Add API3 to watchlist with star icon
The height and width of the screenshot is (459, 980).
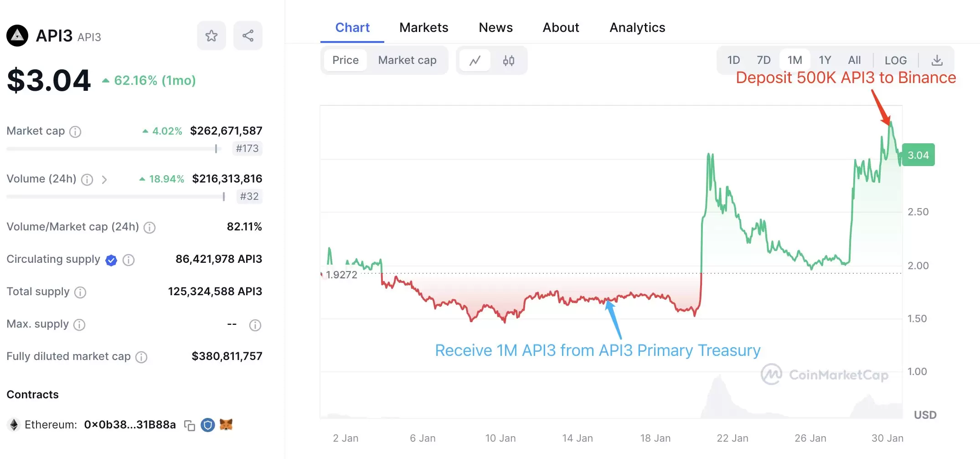click(211, 36)
